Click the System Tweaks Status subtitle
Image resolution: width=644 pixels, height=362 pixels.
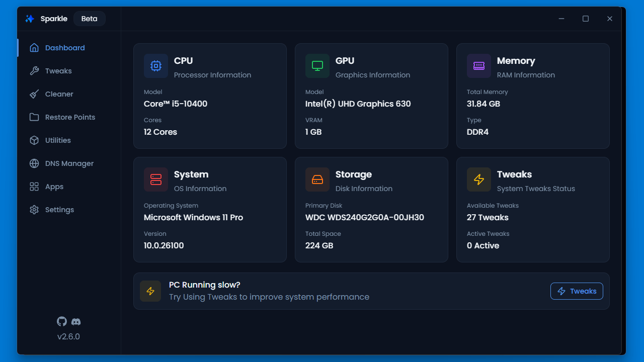(536, 189)
